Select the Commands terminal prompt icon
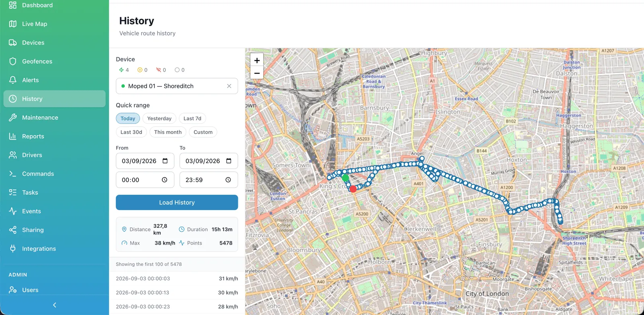This screenshot has height=315, width=644. (13, 174)
